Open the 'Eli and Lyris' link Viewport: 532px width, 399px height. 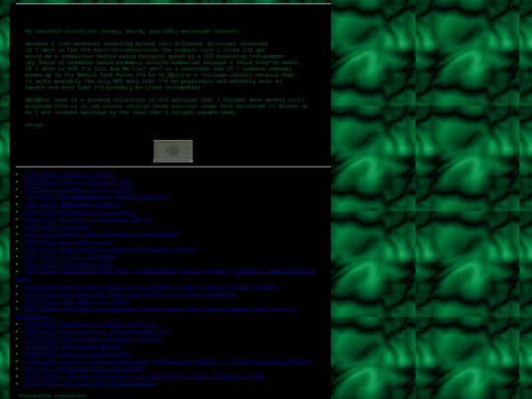pos(68,241)
